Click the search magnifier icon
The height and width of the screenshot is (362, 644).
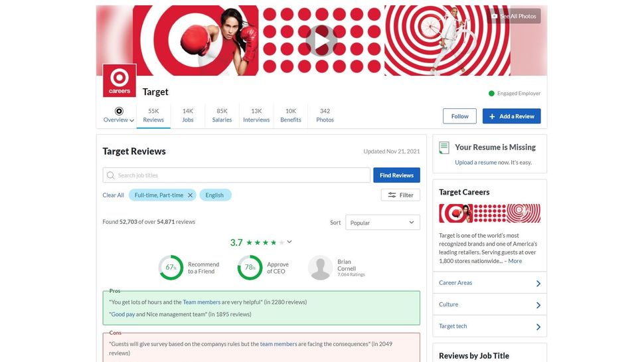[x=110, y=175]
